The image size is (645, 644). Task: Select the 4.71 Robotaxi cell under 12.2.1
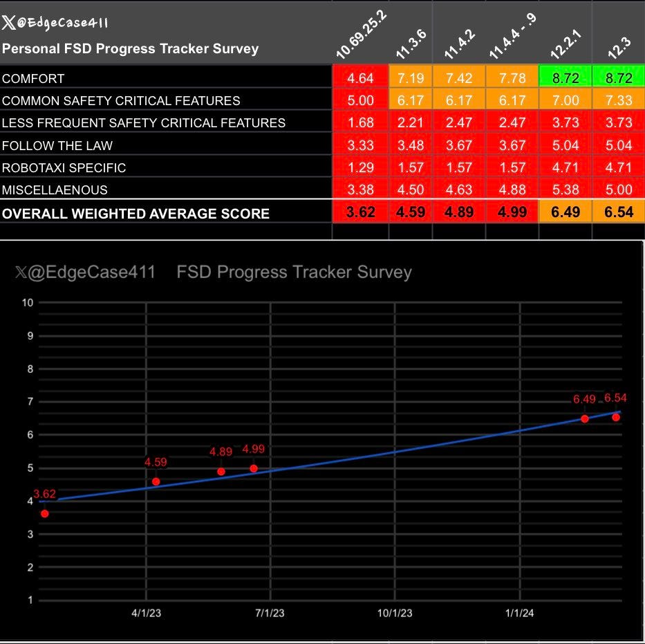tap(565, 167)
